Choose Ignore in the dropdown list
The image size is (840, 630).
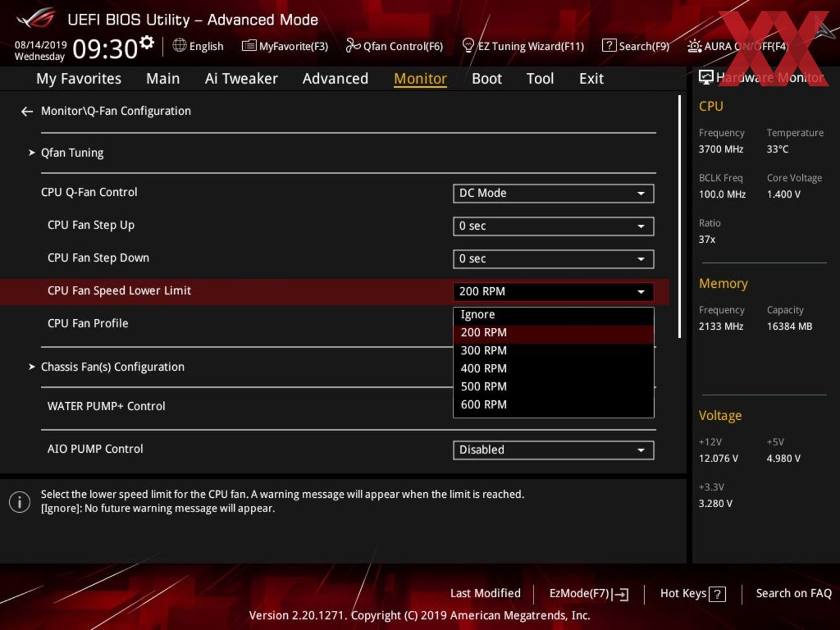click(553, 315)
